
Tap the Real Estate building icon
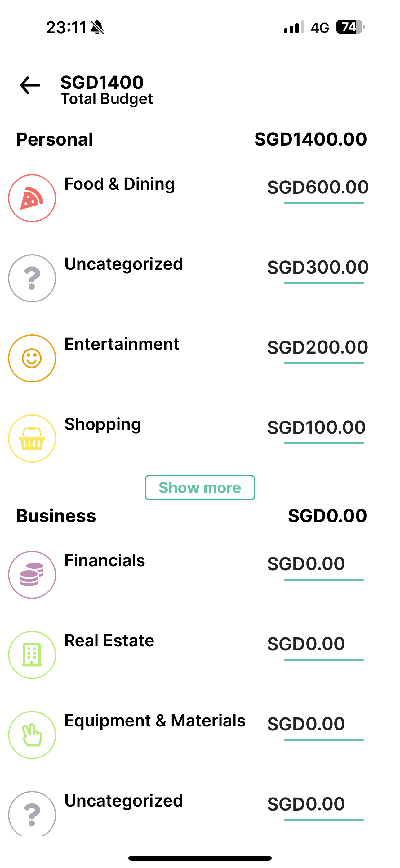[32, 655]
